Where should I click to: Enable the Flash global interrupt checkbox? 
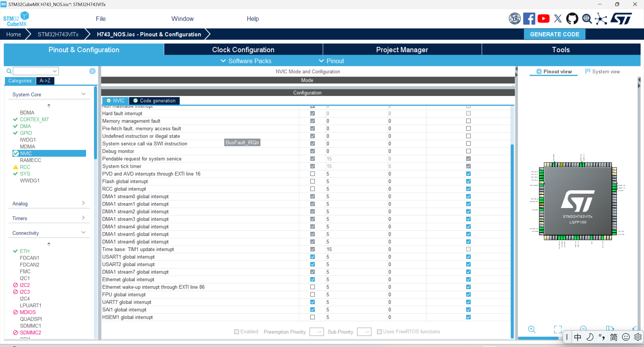pos(312,181)
